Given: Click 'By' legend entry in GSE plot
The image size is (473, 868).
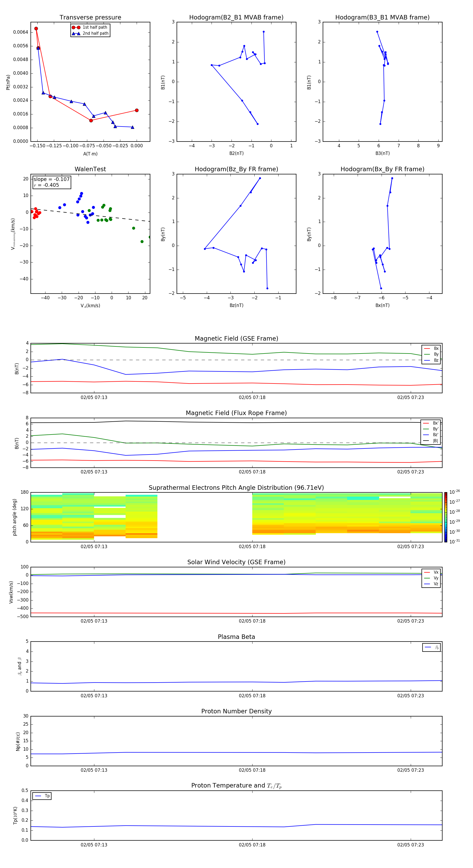Looking at the screenshot, I should (431, 354).
